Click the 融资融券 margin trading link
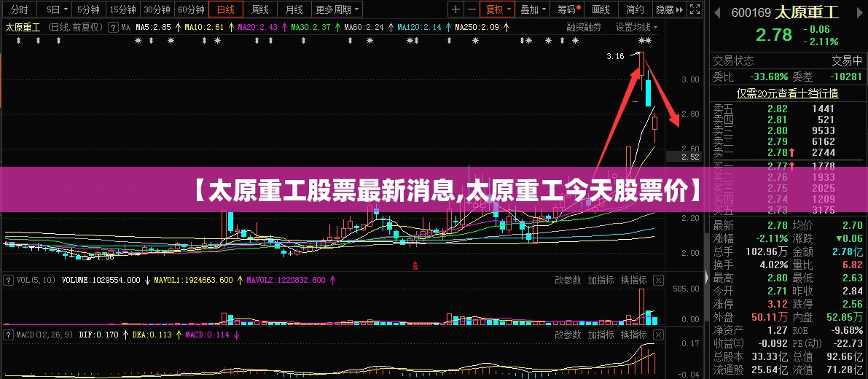This screenshot has height=379, width=868. [x=584, y=26]
